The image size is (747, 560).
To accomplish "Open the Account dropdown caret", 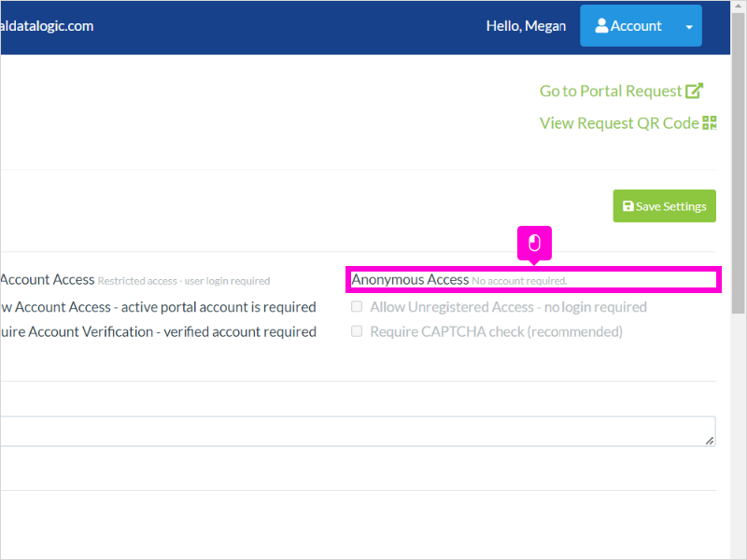I will [x=689, y=27].
